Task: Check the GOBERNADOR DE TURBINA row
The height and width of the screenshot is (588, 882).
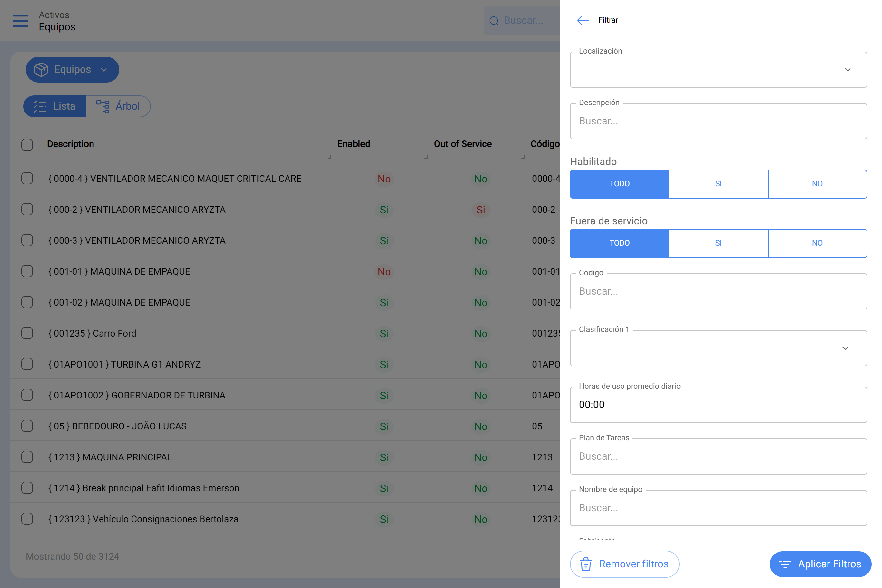Action: [x=27, y=395]
